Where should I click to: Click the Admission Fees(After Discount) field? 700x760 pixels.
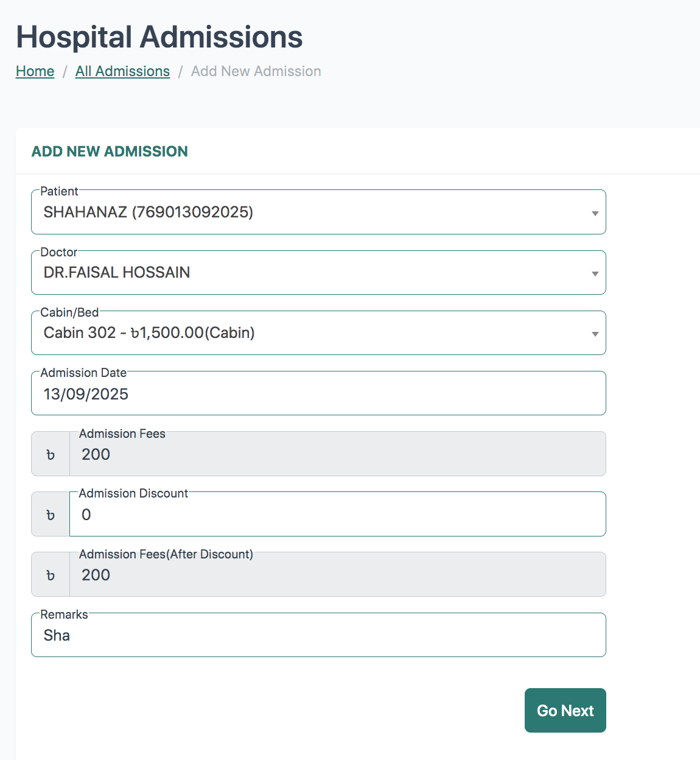[x=338, y=575]
